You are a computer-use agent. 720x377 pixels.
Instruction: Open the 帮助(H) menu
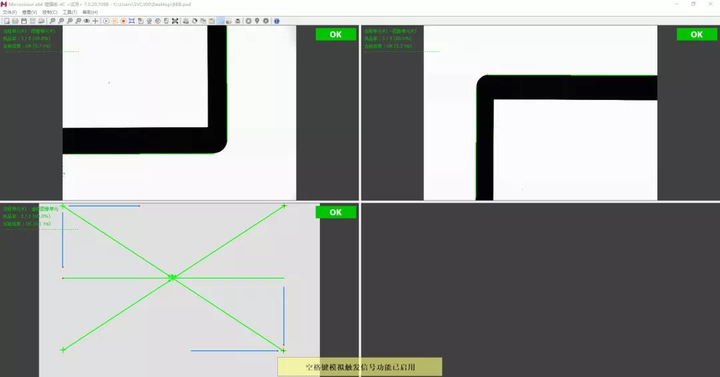(x=90, y=12)
